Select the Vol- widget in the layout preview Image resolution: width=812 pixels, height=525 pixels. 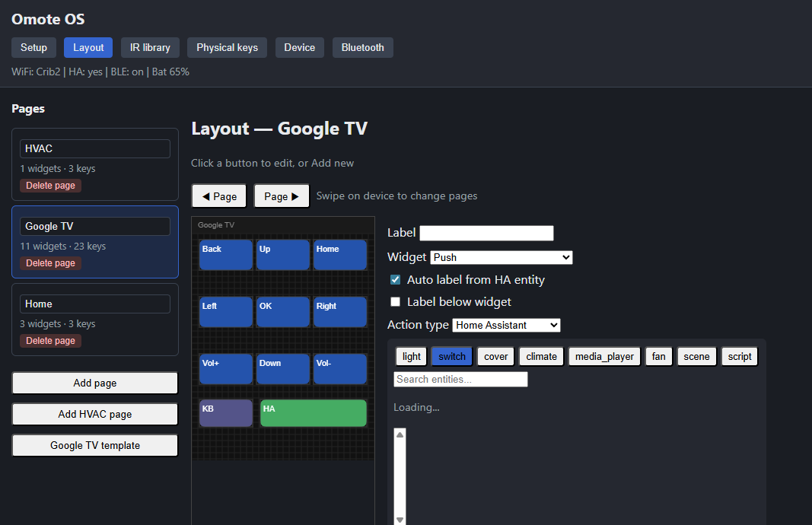[x=339, y=368]
